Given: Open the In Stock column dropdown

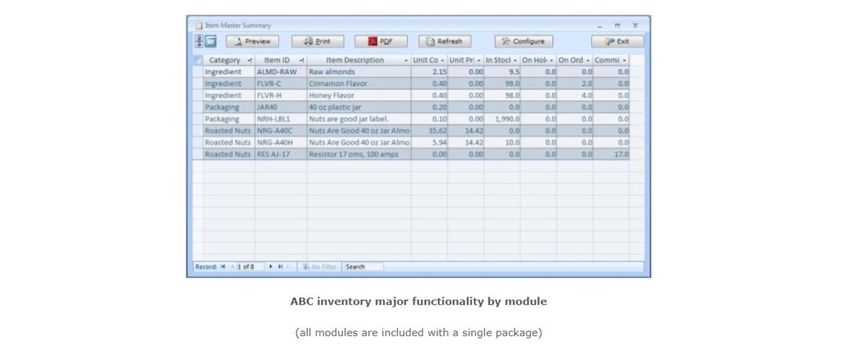Looking at the screenshot, I should [515, 60].
